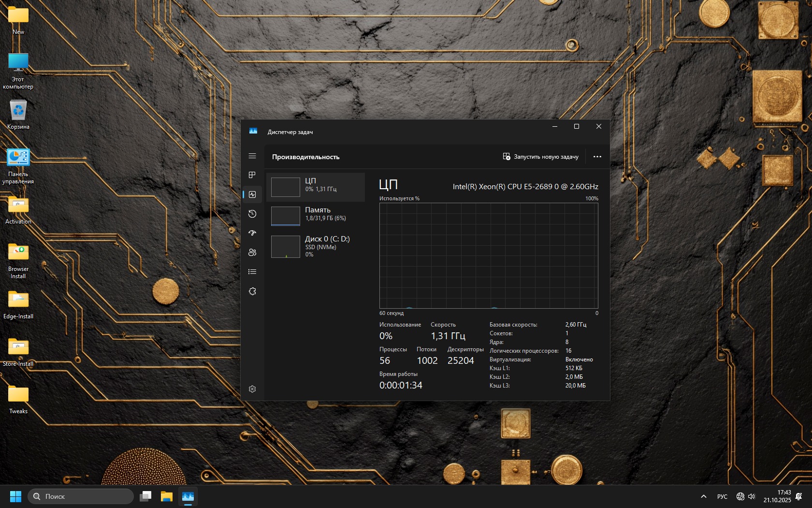The image size is (812, 508).
Task: Open the Windows Start menu
Action: 15,496
